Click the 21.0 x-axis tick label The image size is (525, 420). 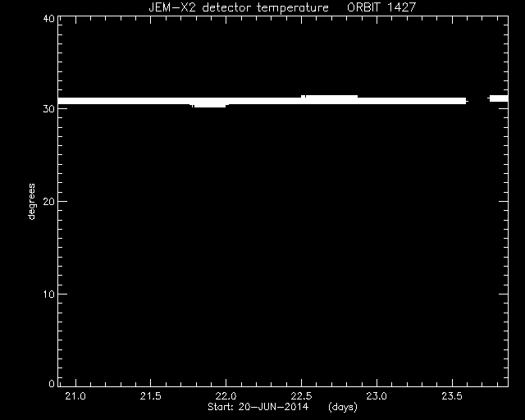(x=75, y=396)
